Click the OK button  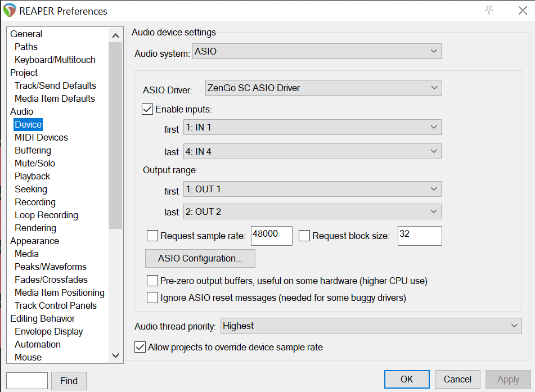tap(407, 380)
